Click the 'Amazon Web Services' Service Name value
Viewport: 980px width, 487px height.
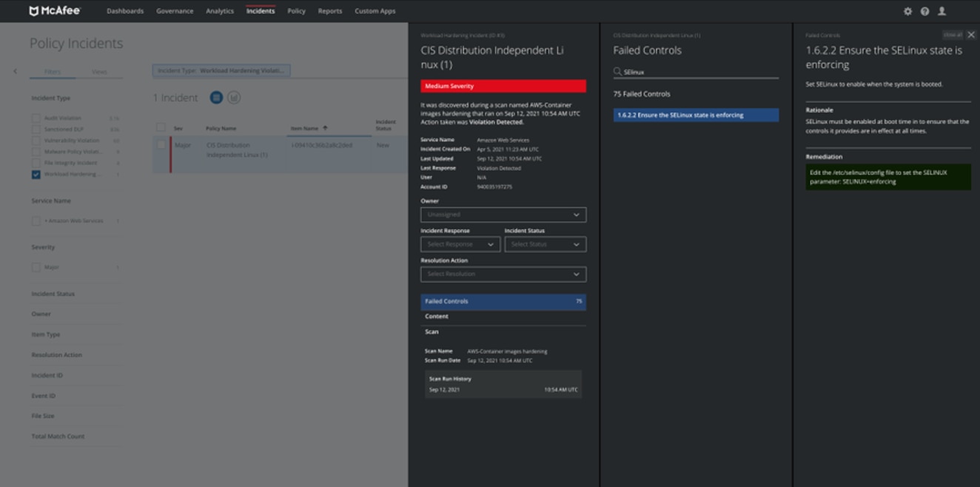coord(504,140)
